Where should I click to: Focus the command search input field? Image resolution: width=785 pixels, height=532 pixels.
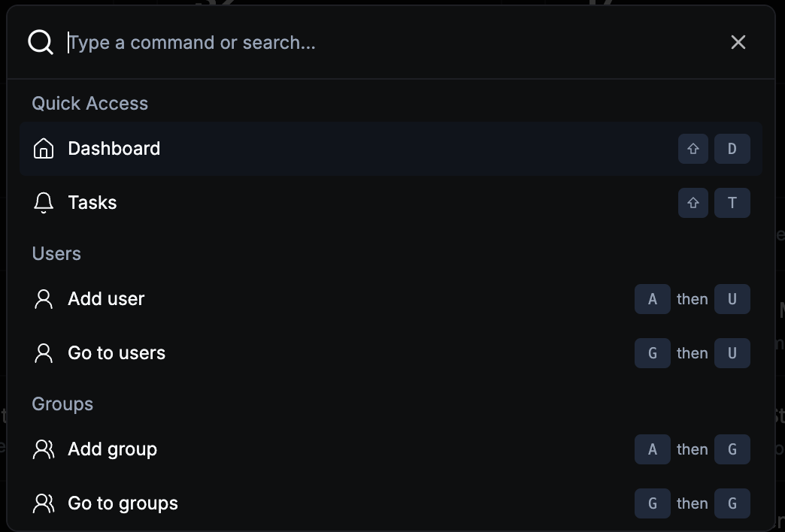pos(376,42)
